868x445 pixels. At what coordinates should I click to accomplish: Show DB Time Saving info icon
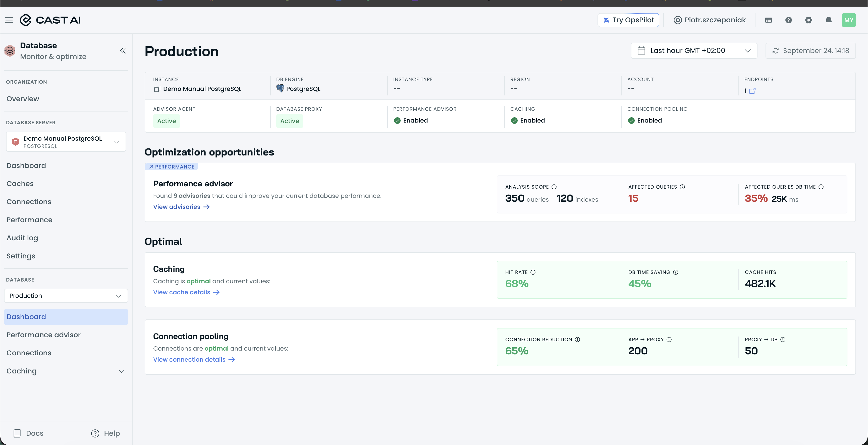coord(676,272)
